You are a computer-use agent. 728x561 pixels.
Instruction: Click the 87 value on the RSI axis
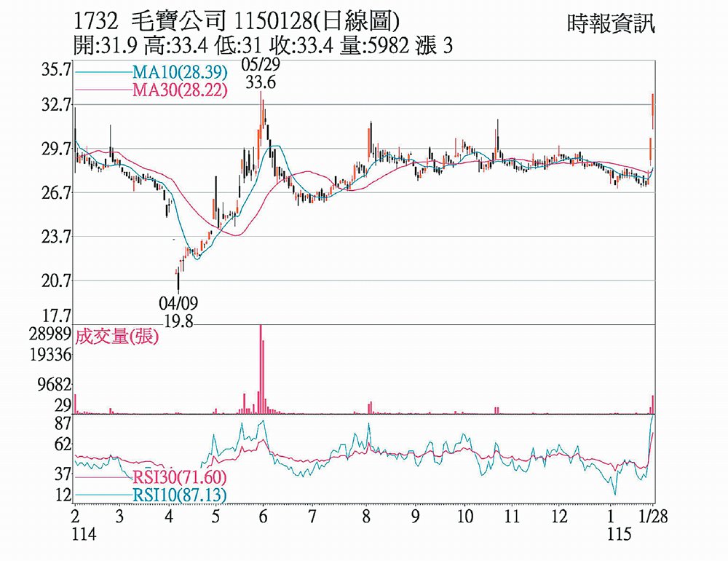(x=63, y=423)
